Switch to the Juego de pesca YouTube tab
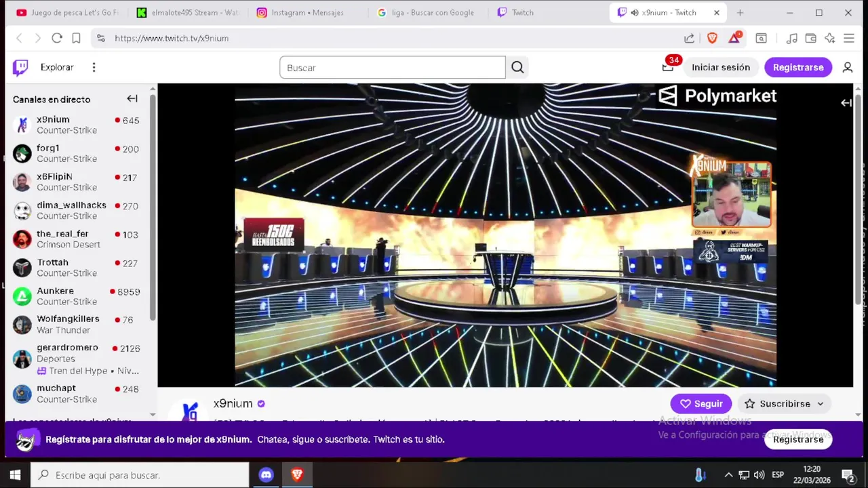This screenshot has width=868, height=488. pos(66,12)
